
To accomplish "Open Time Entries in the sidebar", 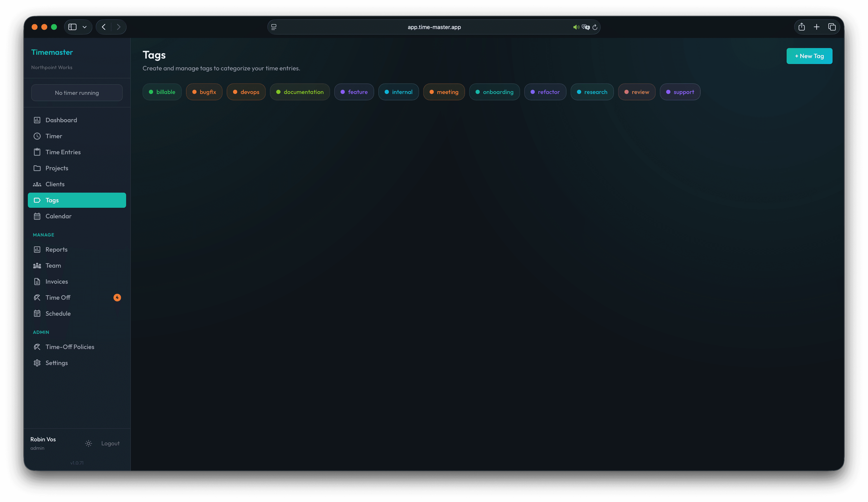I will click(x=77, y=152).
